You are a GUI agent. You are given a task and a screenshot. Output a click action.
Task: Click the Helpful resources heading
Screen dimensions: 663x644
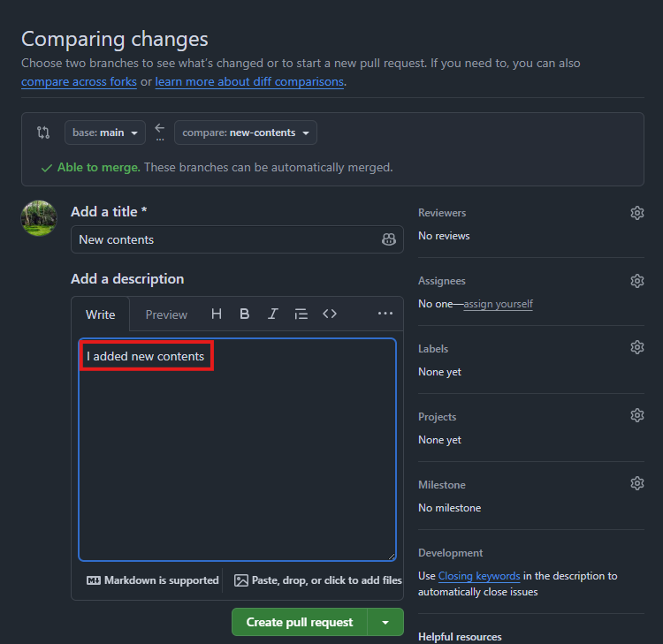460,637
